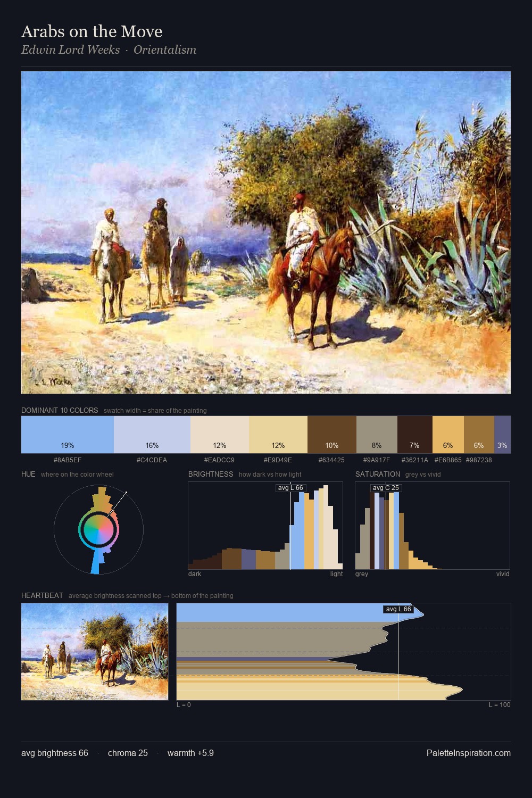Click the 'chroma 25' footer stat
Viewport: 532px width, 798px height.
click(x=128, y=753)
